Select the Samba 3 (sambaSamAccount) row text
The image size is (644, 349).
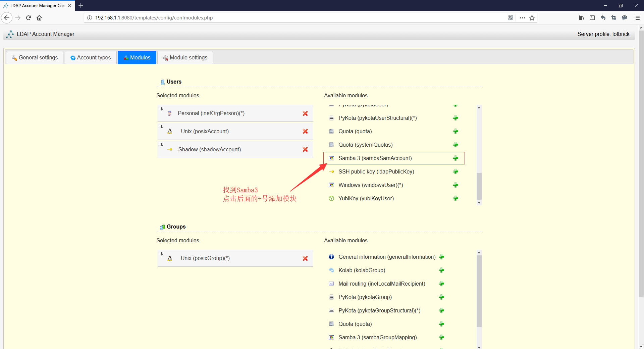click(x=375, y=158)
